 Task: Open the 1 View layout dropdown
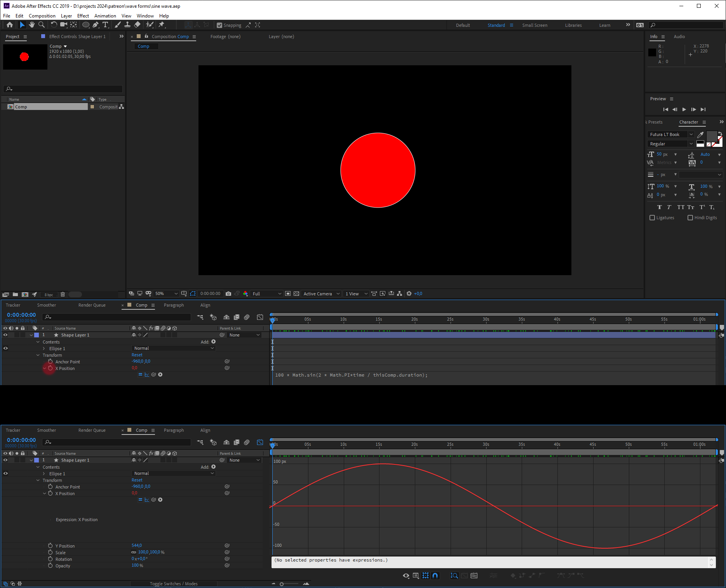356,294
